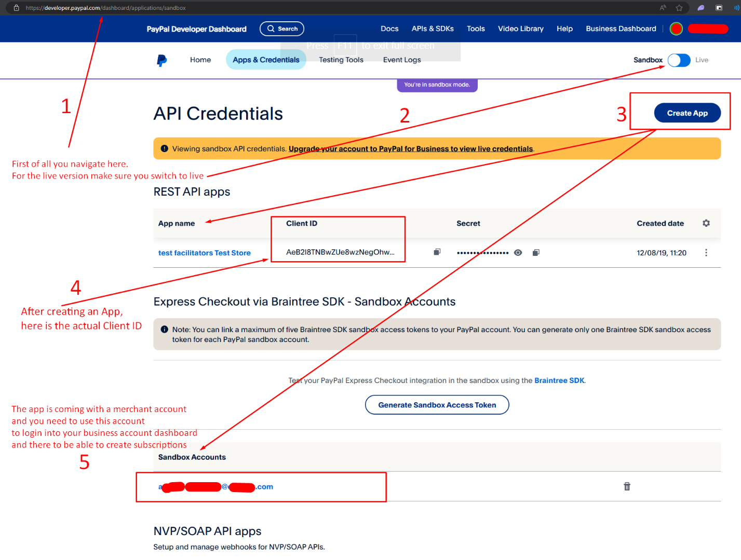Click the green profile avatar icon
The image size is (741, 560).
point(676,29)
